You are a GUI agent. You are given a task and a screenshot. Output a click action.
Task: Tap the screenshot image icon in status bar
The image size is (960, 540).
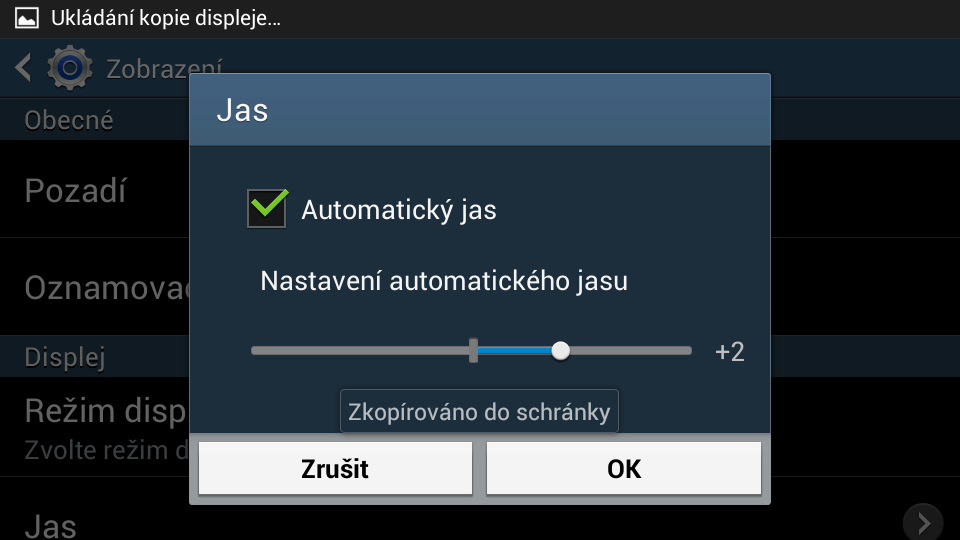(26, 18)
